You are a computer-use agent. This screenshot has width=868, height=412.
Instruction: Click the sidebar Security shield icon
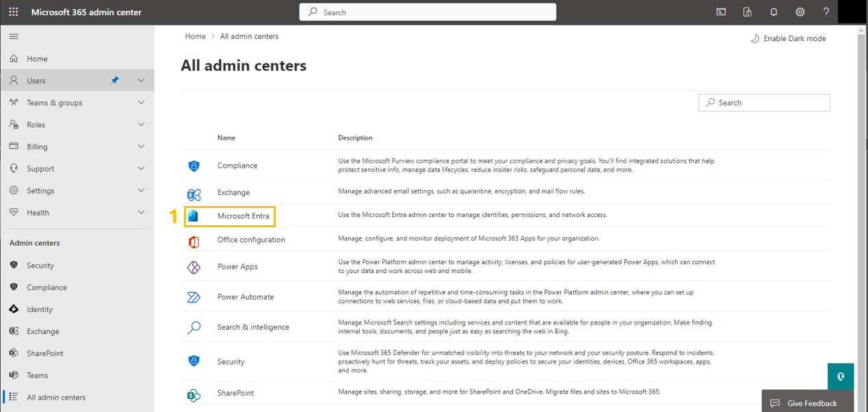14,266
